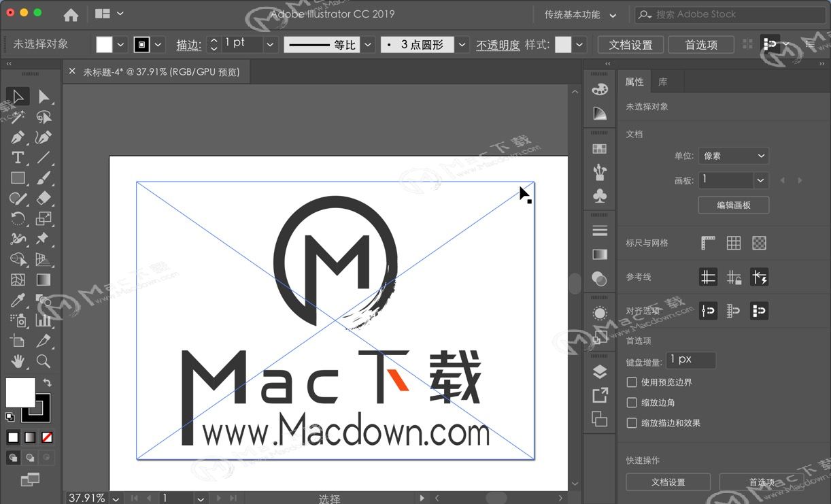
Task: Open the fill color dropdown in control bar
Action: (121, 45)
